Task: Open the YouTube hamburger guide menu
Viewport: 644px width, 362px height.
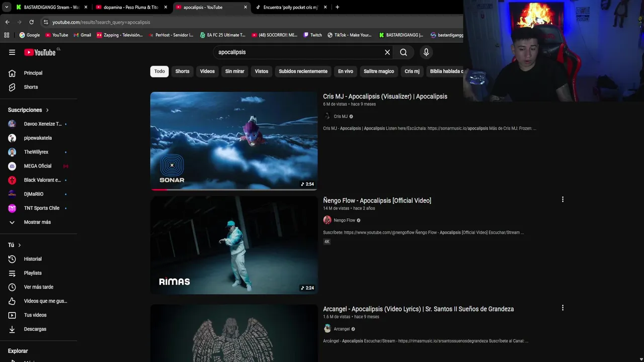Action: (12, 52)
